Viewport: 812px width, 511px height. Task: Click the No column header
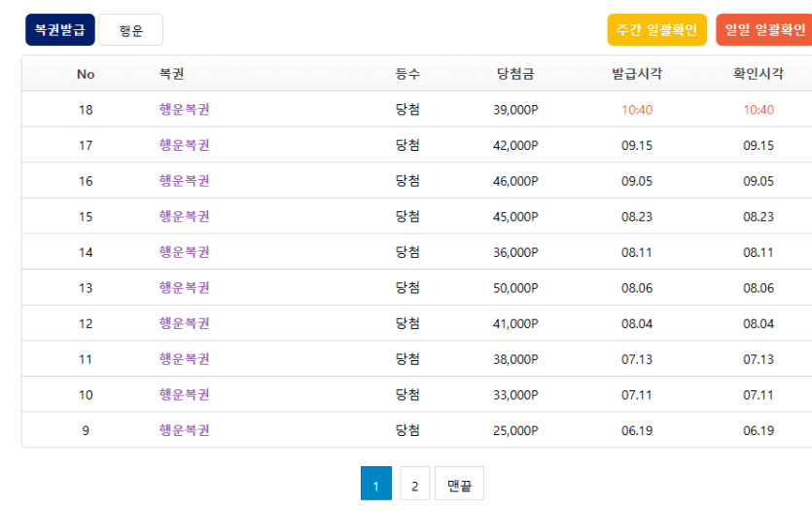pos(86,74)
